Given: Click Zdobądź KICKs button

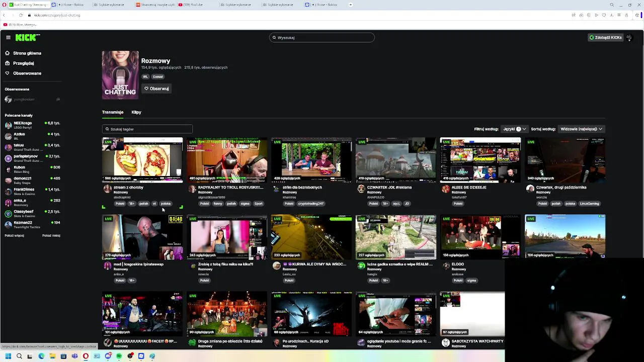Looking at the screenshot, I should tap(605, 37).
